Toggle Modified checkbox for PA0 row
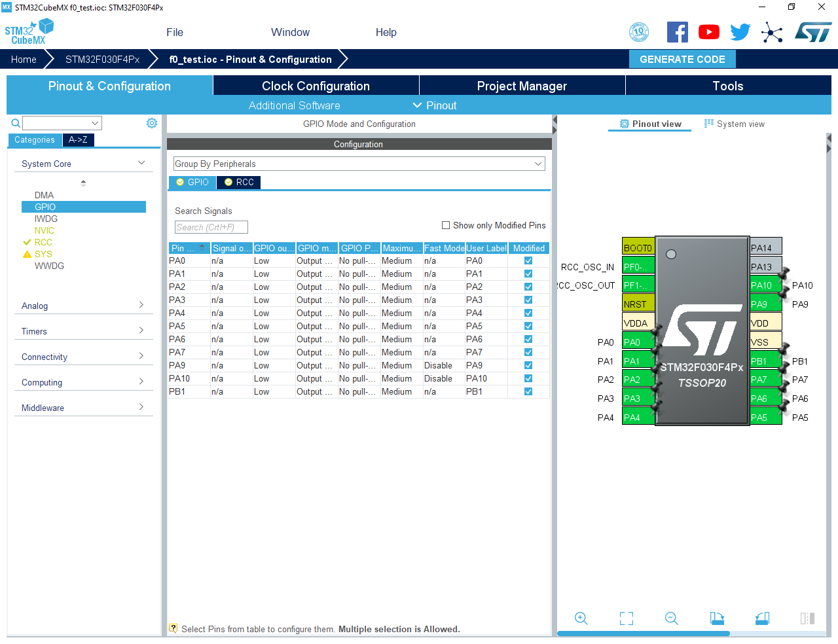The height and width of the screenshot is (644, 838). coord(528,260)
